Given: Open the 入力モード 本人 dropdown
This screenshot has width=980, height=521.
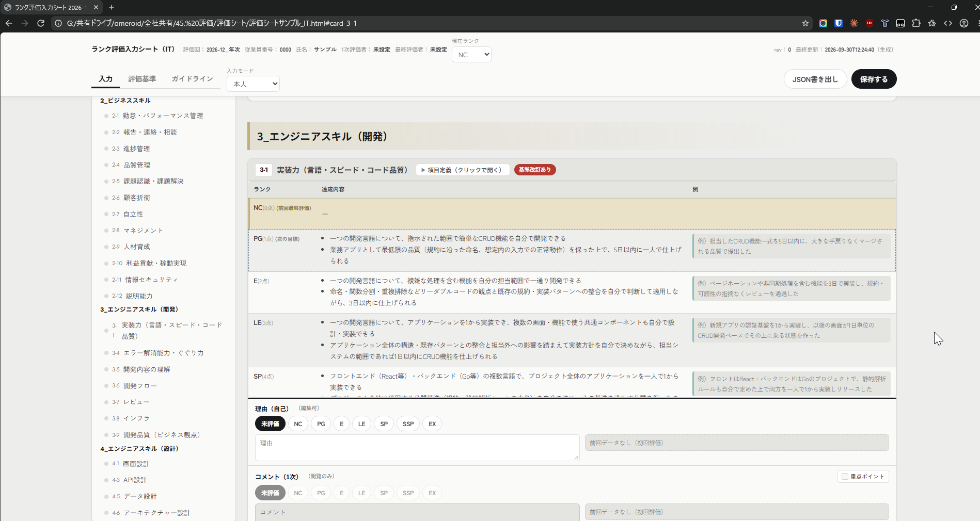Looking at the screenshot, I should (253, 84).
